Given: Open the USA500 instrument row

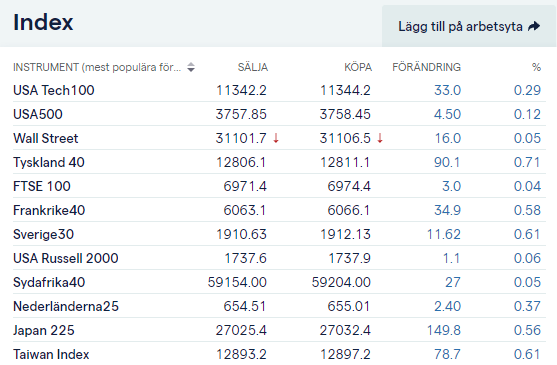Looking at the screenshot, I should [x=279, y=114].
